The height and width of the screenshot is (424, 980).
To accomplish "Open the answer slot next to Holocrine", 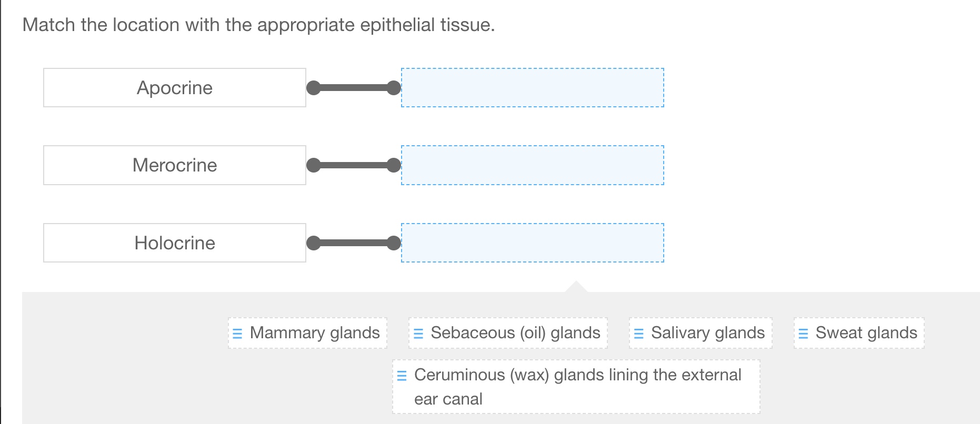I will [x=533, y=243].
